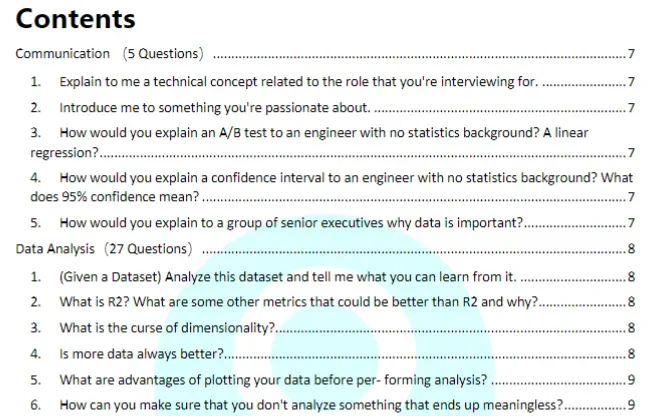Go to 'Explain to me a technical concept' entry
654x416 pixels.
[298, 81]
